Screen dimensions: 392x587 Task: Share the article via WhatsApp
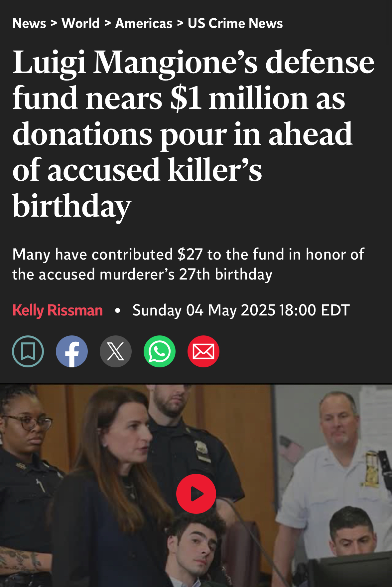pos(160,351)
